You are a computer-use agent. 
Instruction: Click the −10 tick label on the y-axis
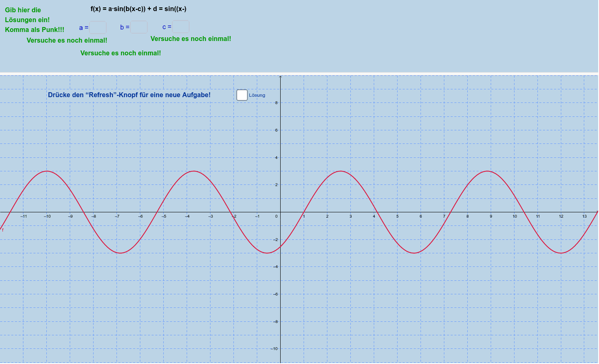pos(274,349)
